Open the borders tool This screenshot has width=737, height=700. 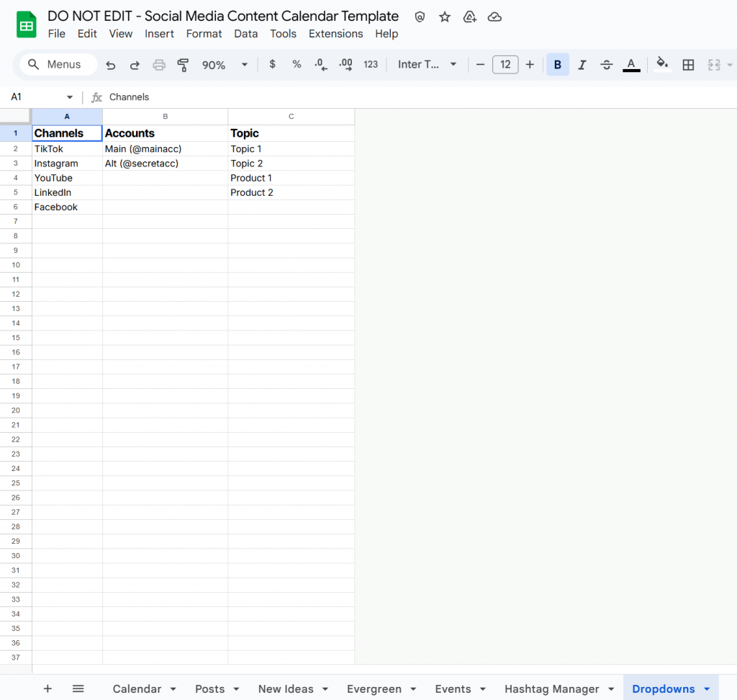[x=688, y=64]
